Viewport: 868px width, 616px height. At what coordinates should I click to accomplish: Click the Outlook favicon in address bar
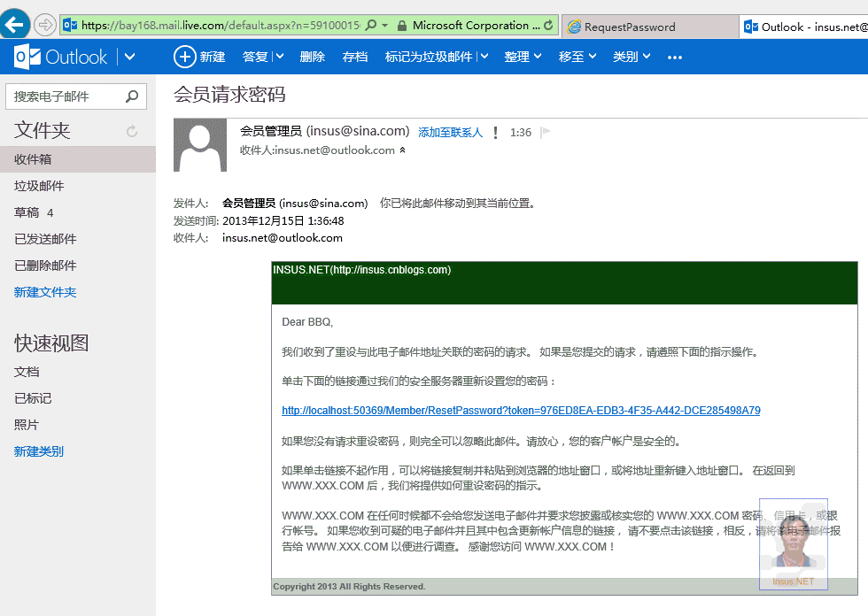(70, 25)
